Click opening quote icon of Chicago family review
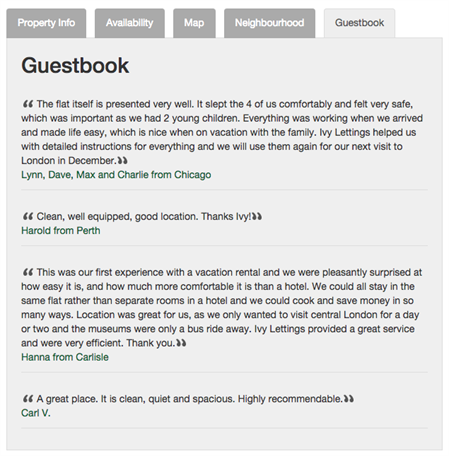The height and width of the screenshot is (456, 449). click(28, 104)
